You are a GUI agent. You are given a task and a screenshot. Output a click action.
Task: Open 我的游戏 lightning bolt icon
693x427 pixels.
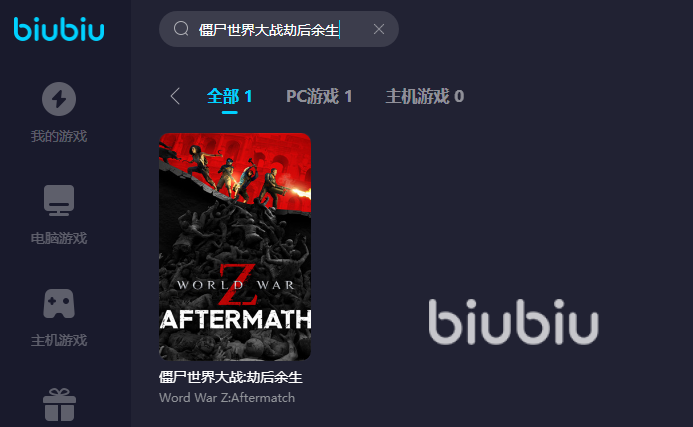tap(59, 99)
